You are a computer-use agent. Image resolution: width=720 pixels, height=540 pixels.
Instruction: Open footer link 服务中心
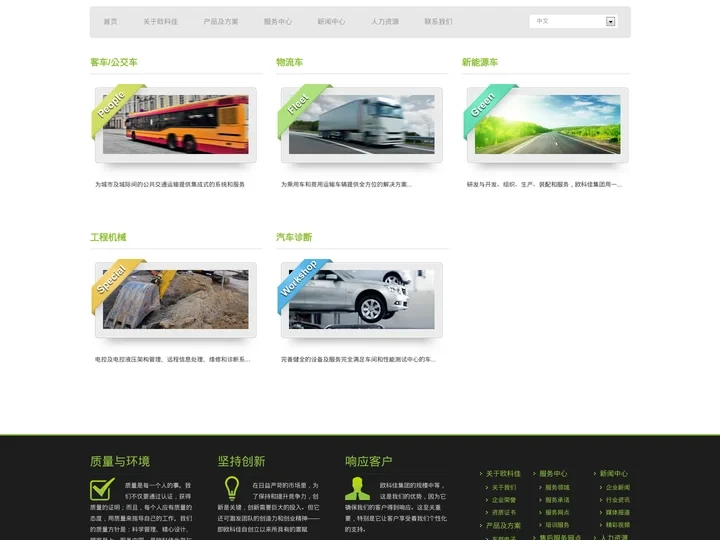tap(553, 473)
